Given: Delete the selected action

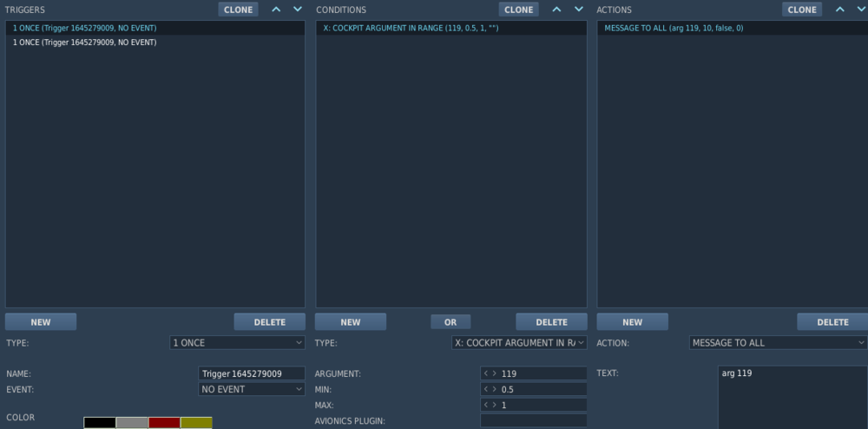Looking at the screenshot, I should click(x=832, y=322).
